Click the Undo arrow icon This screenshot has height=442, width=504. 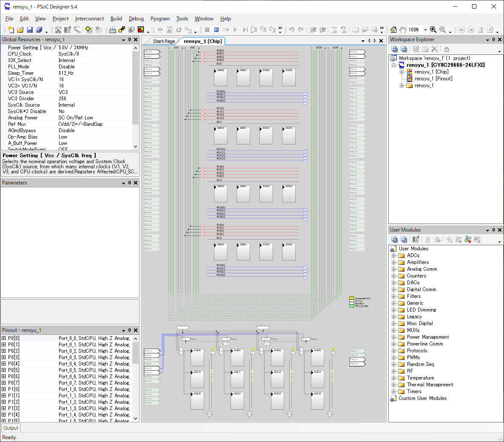(291, 30)
